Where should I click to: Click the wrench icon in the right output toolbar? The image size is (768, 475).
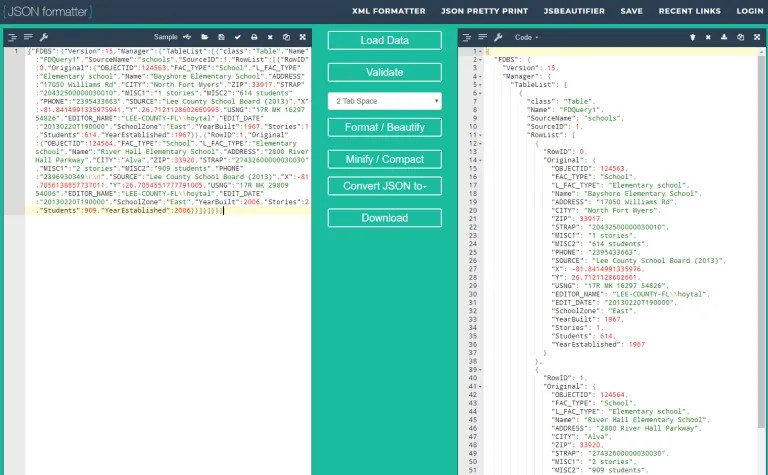pyautogui.click(x=498, y=37)
